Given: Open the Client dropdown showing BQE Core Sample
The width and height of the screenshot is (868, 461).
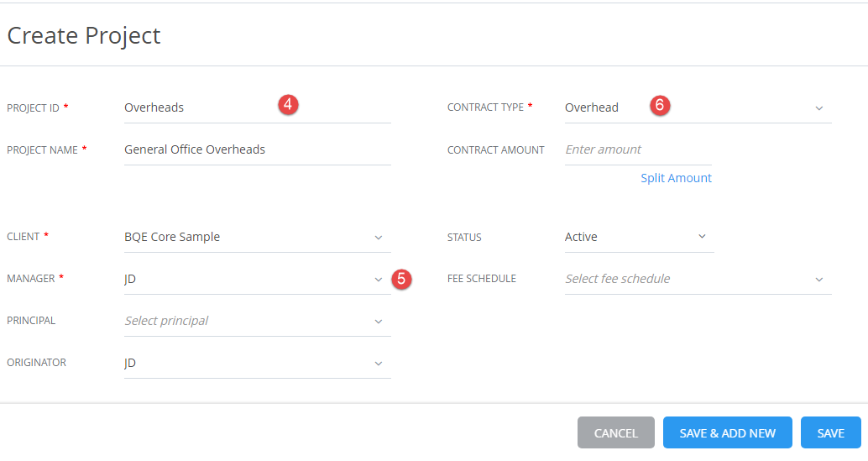Looking at the screenshot, I should coord(258,237).
